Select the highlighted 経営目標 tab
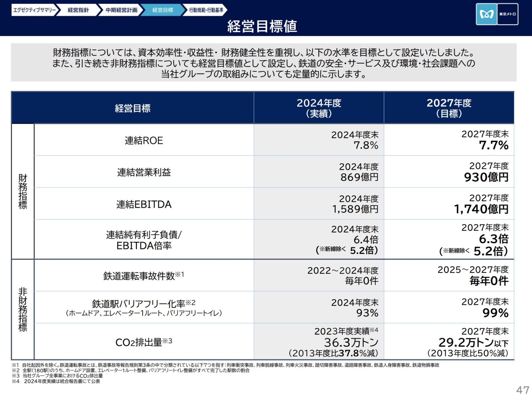Screen dimensions: 532x398 (x=163, y=10)
